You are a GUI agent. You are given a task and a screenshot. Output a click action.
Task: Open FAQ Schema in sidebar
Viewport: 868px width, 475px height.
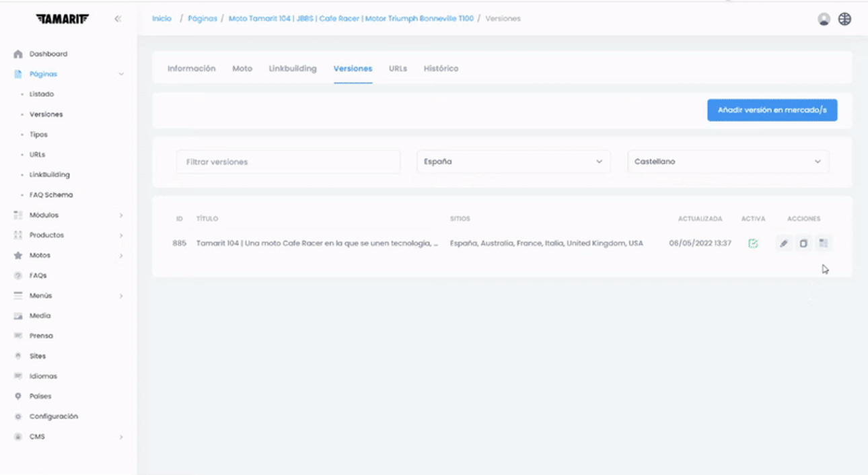[x=51, y=195]
